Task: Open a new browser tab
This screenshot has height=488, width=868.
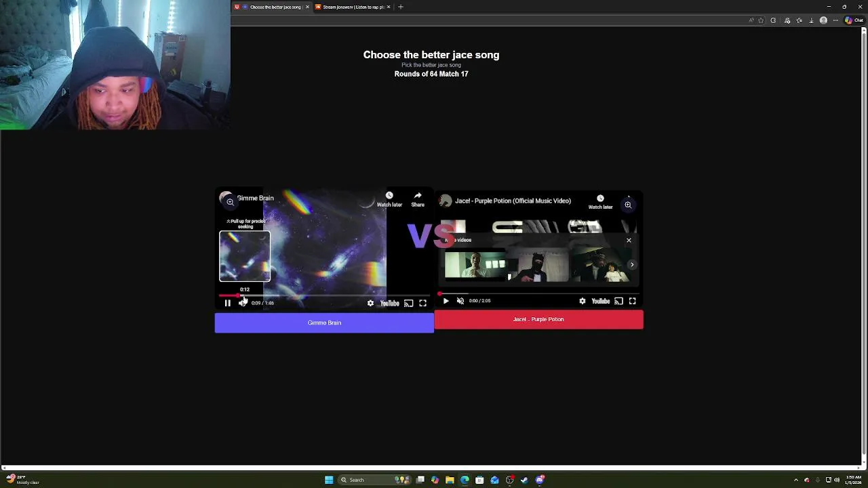Action: coord(401,7)
